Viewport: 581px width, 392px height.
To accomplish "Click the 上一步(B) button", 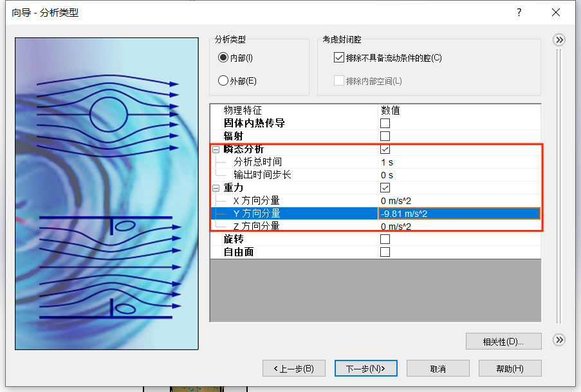I will [x=293, y=368].
